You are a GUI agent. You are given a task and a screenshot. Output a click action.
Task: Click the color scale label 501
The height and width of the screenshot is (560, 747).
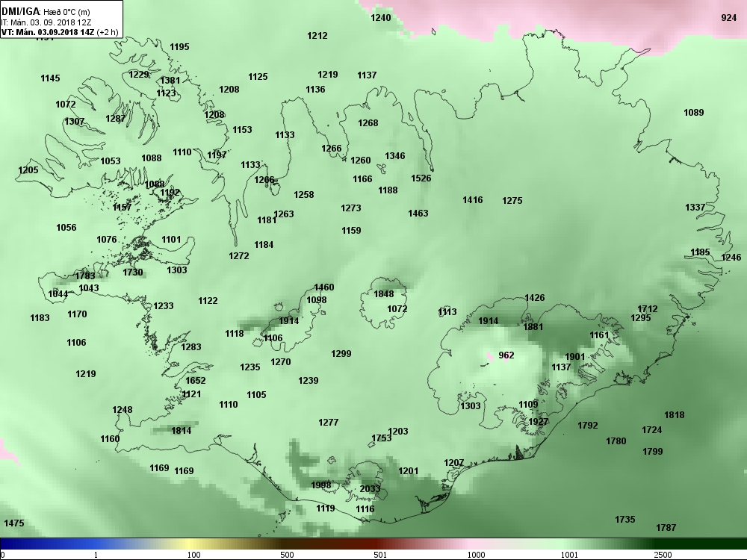[x=380, y=555]
